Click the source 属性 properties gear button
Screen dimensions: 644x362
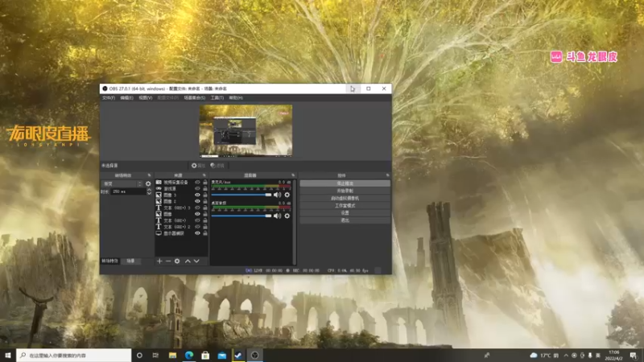click(x=198, y=166)
